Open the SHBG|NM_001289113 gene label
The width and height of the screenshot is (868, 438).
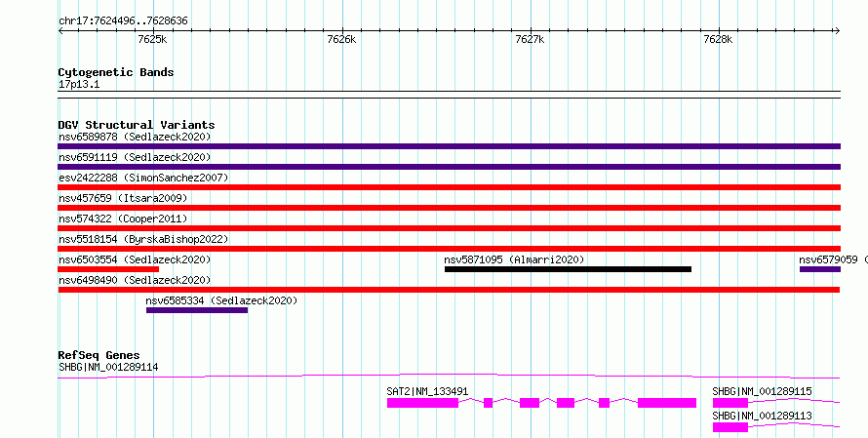pos(763,416)
